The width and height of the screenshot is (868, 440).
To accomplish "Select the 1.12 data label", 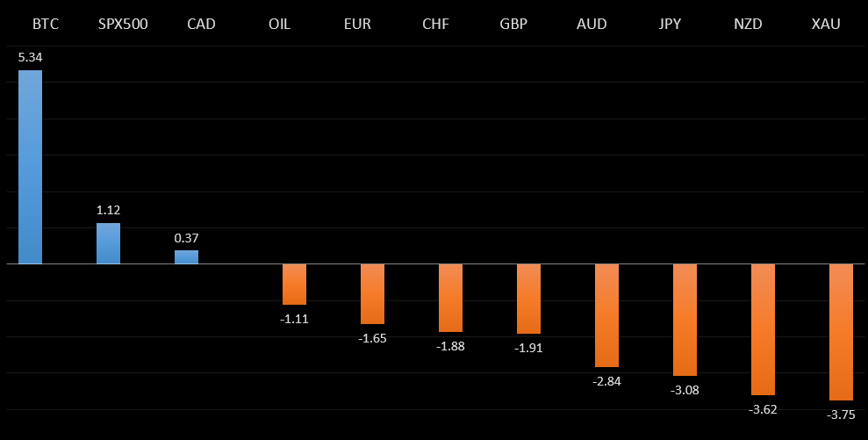I will pos(108,210).
